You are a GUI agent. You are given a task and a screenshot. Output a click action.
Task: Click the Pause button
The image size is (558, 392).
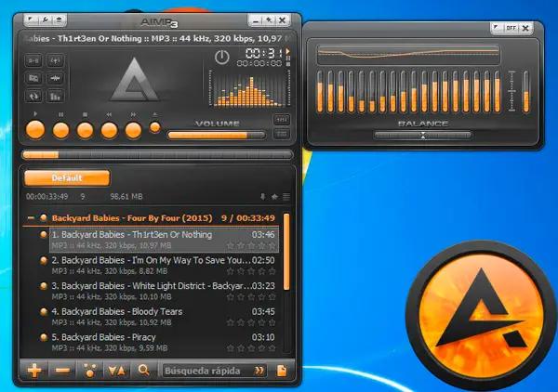click(60, 130)
